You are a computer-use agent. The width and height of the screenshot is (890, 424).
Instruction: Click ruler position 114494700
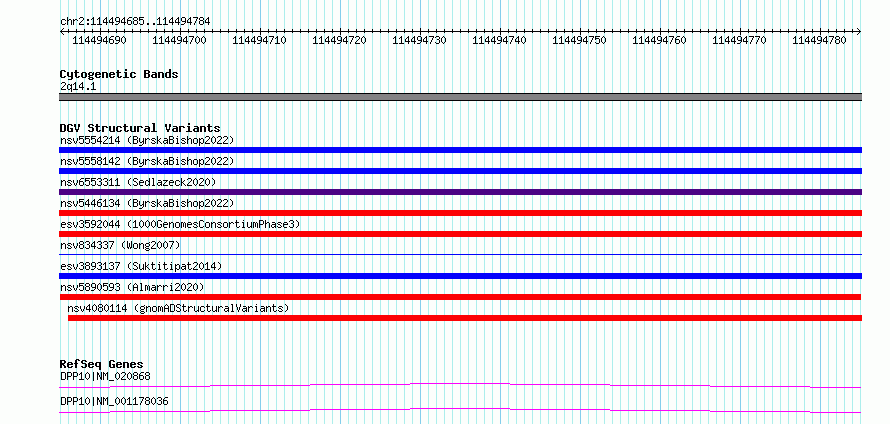click(179, 40)
